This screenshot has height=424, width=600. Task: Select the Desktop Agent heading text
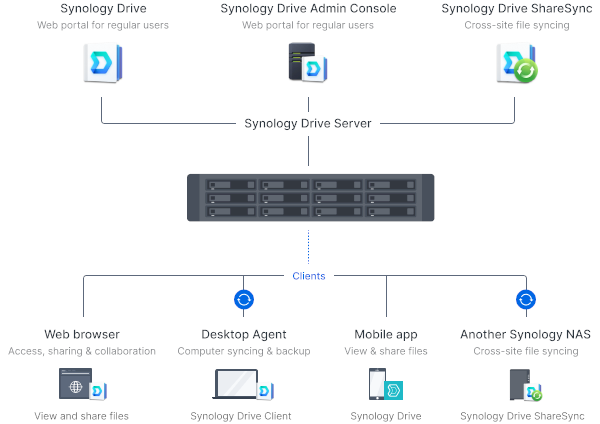[244, 334]
